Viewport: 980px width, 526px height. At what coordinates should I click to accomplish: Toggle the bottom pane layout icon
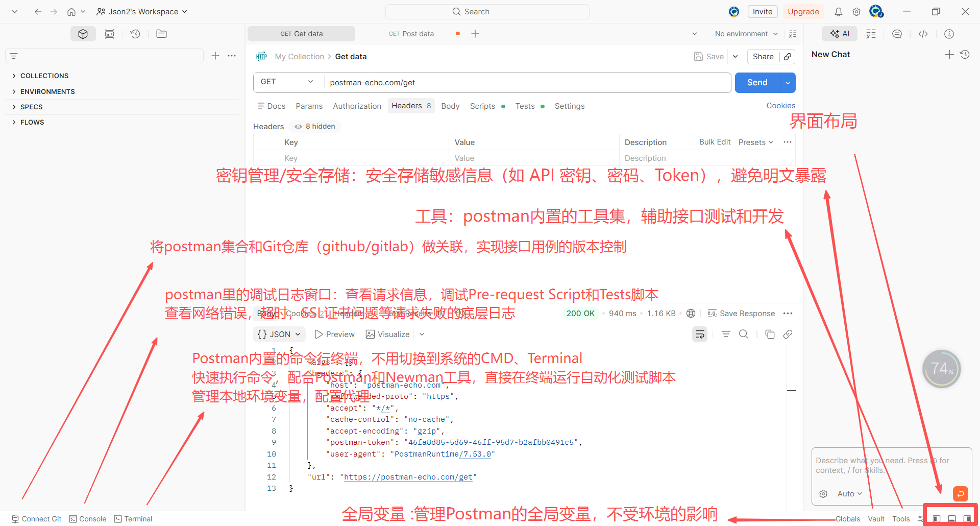[x=952, y=519]
